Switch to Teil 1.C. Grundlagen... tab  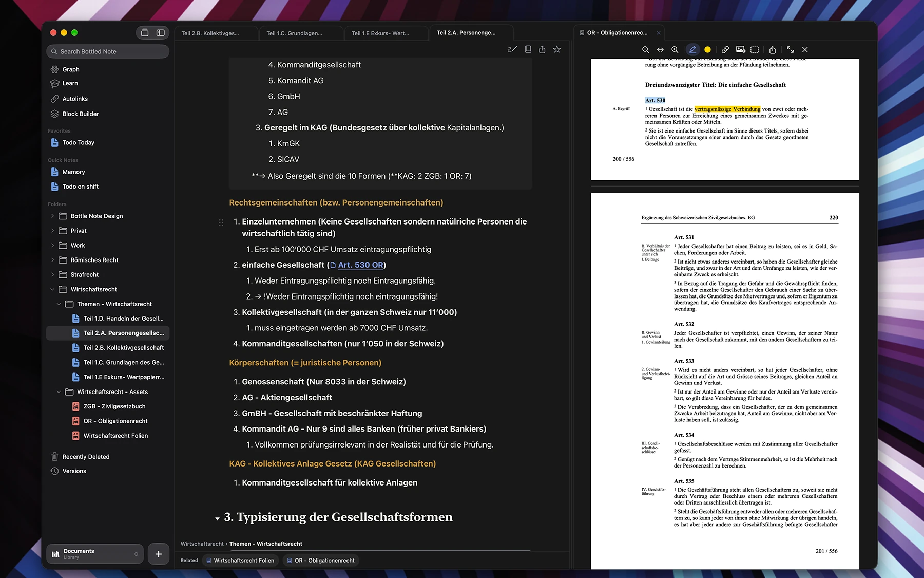pos(301,33)
